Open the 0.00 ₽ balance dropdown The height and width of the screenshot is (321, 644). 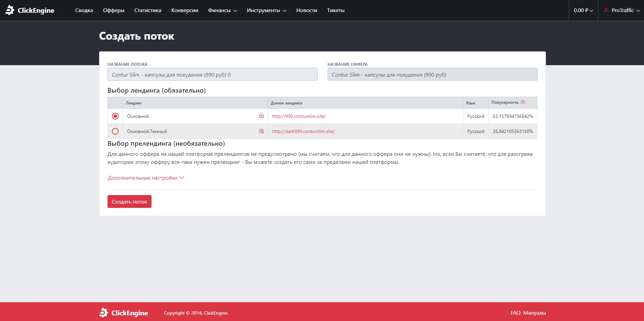tap(584, 10)
